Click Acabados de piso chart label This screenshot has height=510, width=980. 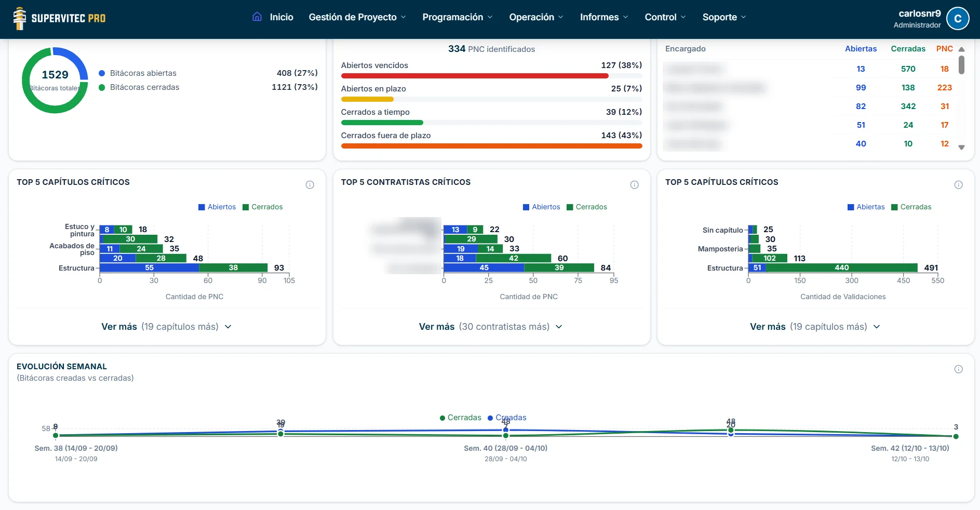point(72,249)
